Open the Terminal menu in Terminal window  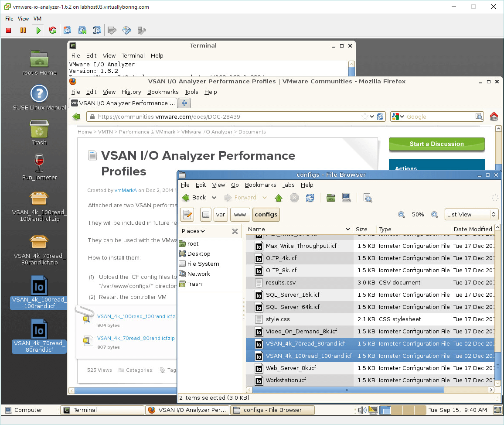coord(133,55)
